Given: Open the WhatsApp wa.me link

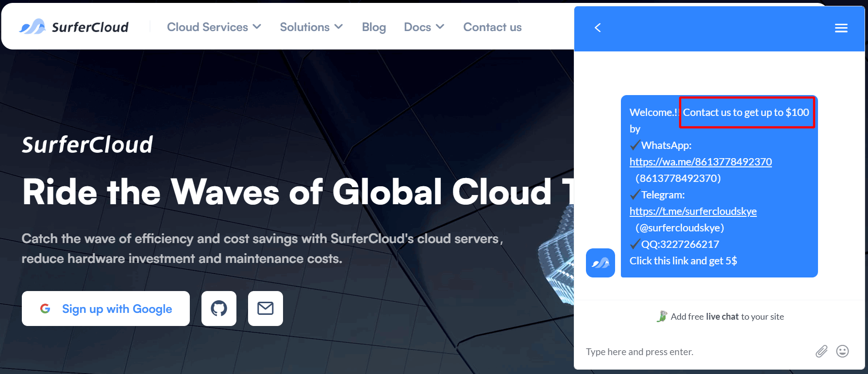Looking at the screenshot, I should [701, 162].
